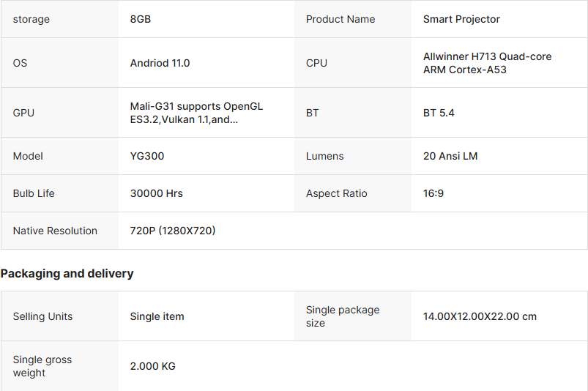This screenshot has width=588, height=391.
Task: Click the '8GB' storage value
Action: [141, 19]
